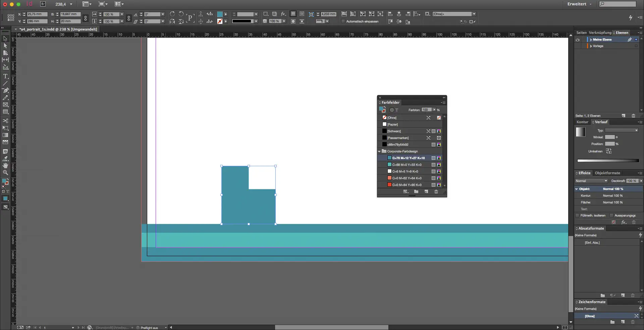Screen dimensions: 644x330
Task: Click the Farbton percentage field
Action: [426, 110]
